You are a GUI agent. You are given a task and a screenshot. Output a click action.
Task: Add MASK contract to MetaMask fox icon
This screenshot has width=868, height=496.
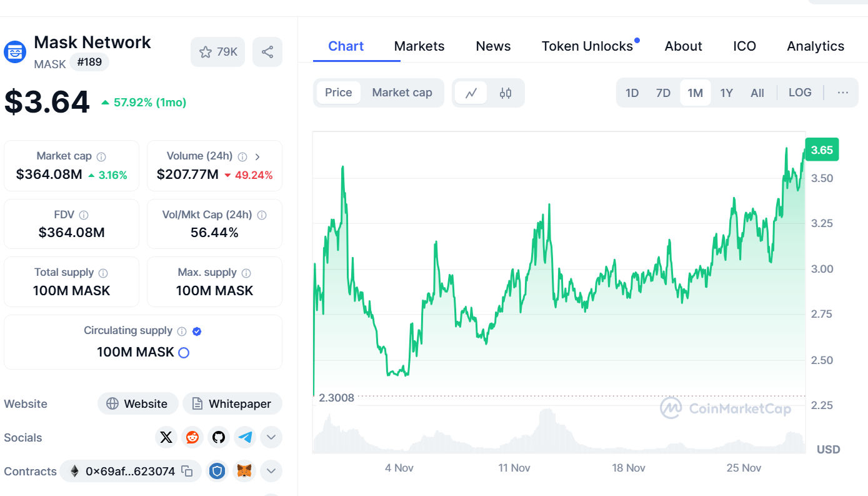pyautogui.click(x=244, y=471)
